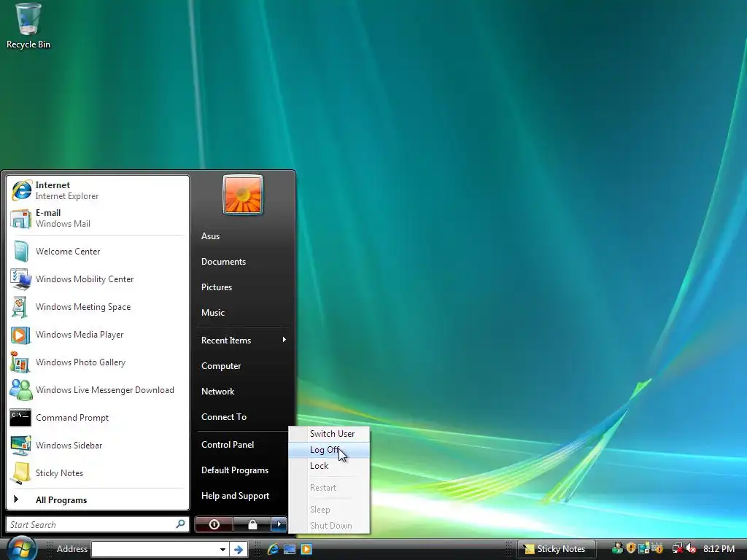Click the Start orb button
The width and height of the screenshot is (747, 560).
[21, 548]
